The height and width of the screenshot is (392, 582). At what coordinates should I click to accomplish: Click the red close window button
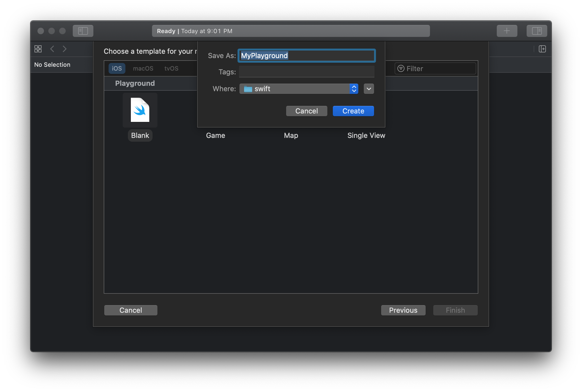pyautogui.click(x=41, y=31)
